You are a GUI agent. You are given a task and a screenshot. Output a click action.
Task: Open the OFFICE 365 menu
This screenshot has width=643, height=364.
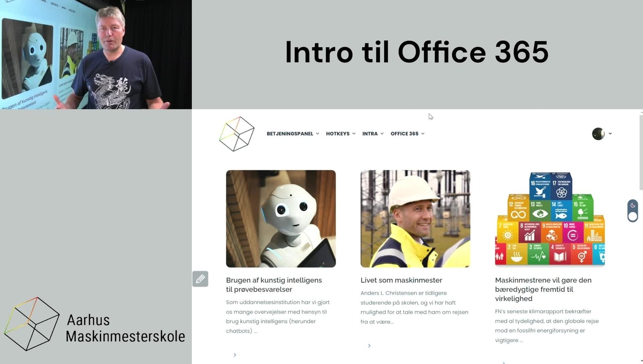coord(404,134)
